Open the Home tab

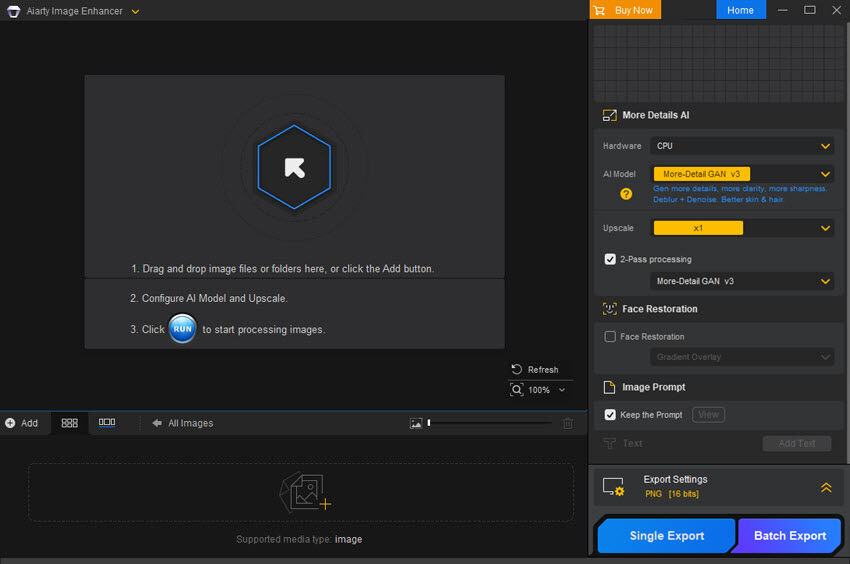(740, 10)
